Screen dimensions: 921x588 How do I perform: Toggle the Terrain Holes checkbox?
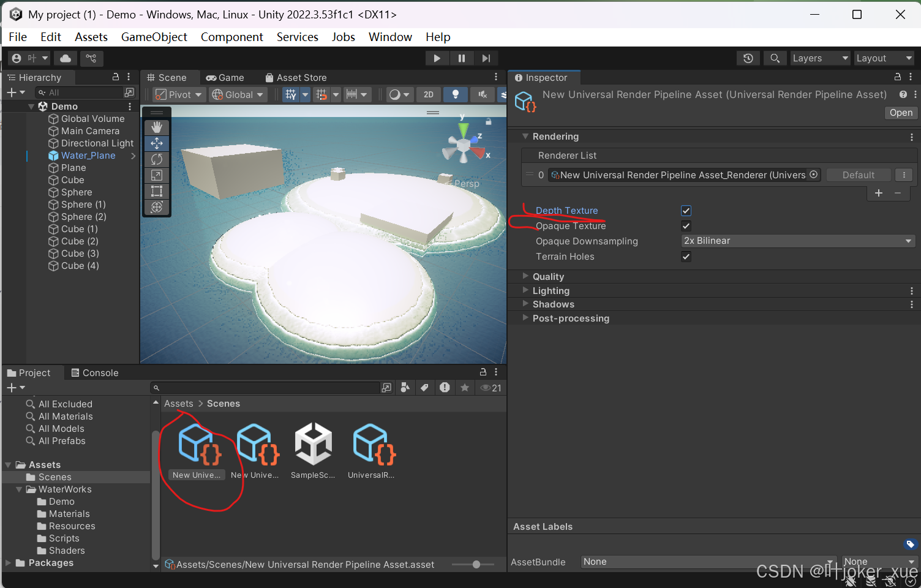click(686, 256)
